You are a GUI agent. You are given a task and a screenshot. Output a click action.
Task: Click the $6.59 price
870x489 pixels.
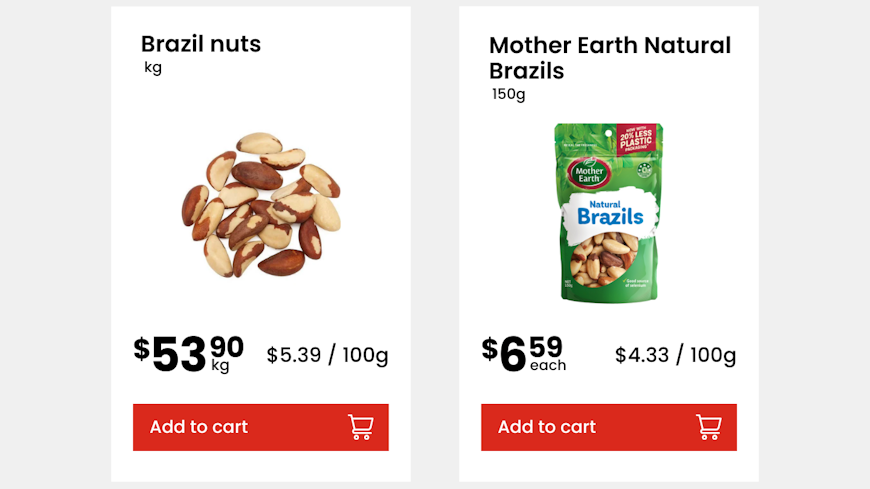tap(524, 353)
